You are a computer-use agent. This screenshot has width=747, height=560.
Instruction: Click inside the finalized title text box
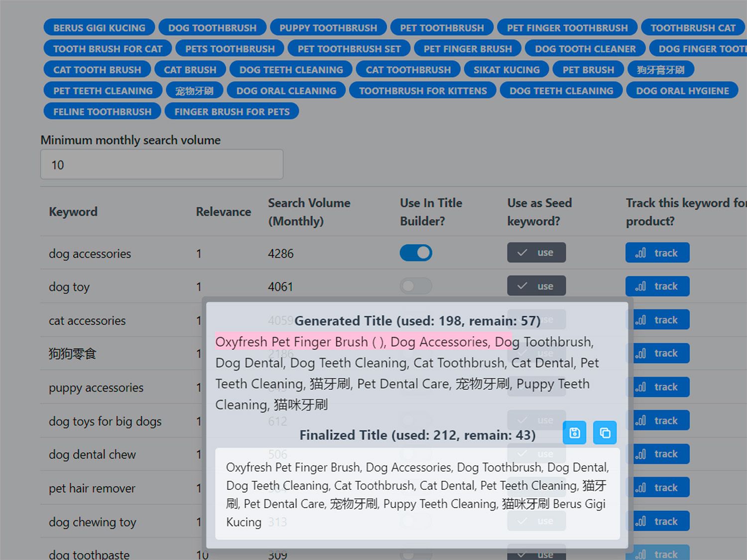[x=417, y=494]
